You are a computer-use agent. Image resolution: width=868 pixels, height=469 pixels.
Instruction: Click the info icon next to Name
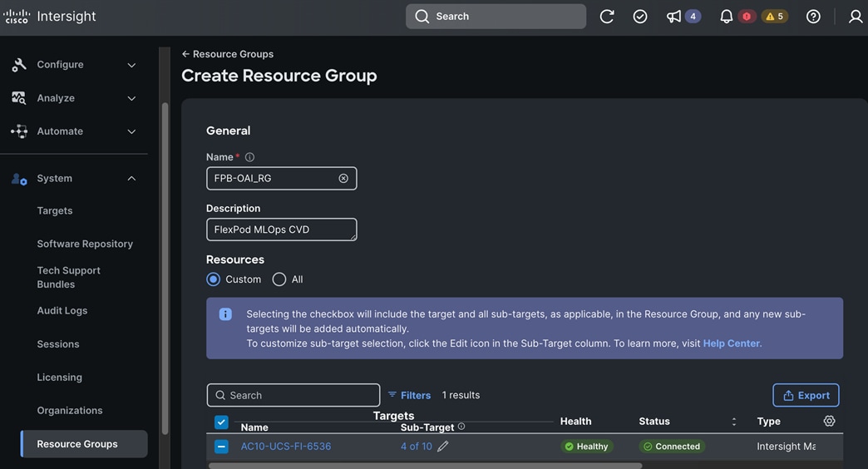(x=249, y=157)
